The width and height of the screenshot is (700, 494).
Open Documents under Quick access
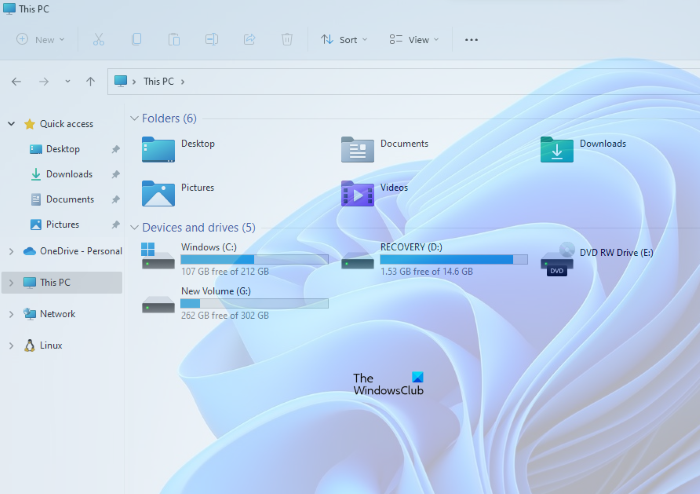pos(70,199)
